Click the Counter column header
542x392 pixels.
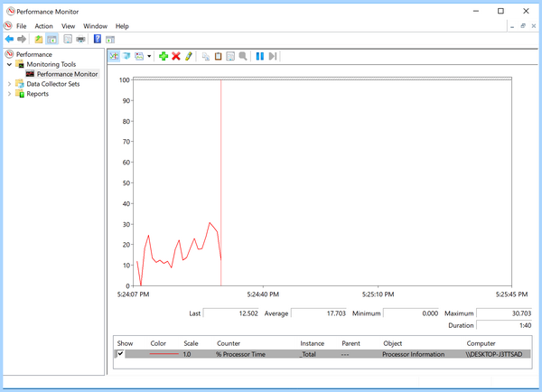(229, 343)
